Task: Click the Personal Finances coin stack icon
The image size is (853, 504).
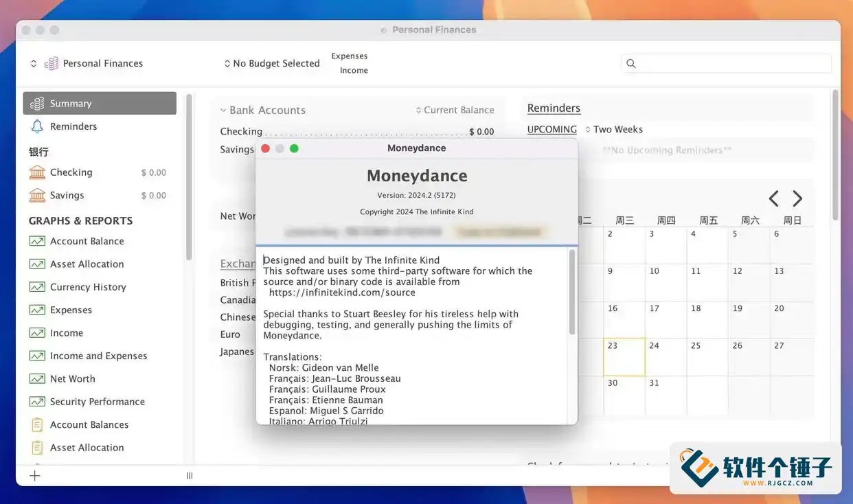Action: pyautogui.click(x=52, y=63)
